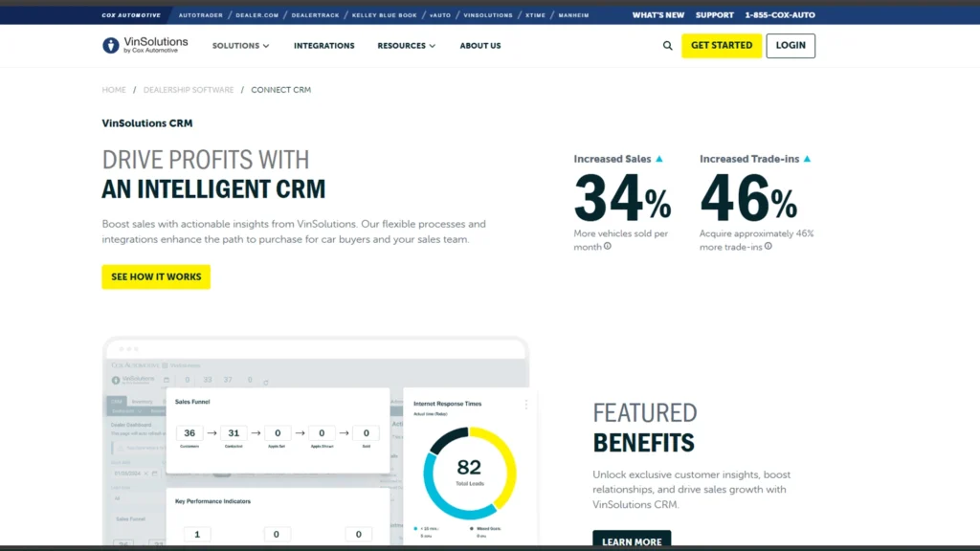Click the 1-855-COX-AUTO phone number
This screenshot has height=551, width=980.
coord(780,15)
